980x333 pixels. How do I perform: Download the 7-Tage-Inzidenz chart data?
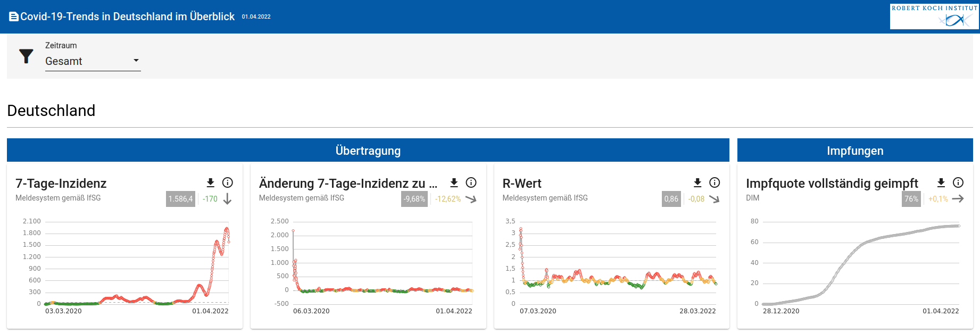pyautogui.click(x=211, y=182)
